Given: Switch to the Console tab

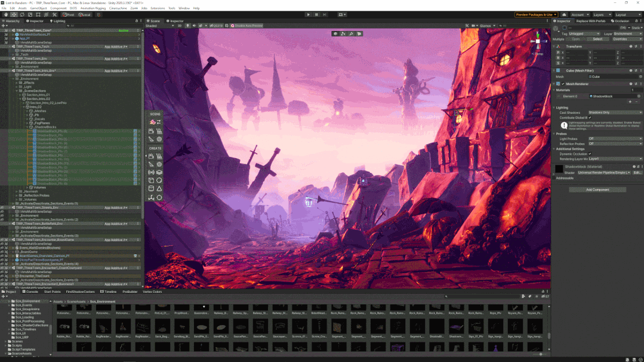Looking at the screenshot, I should [x=30, y=292].
